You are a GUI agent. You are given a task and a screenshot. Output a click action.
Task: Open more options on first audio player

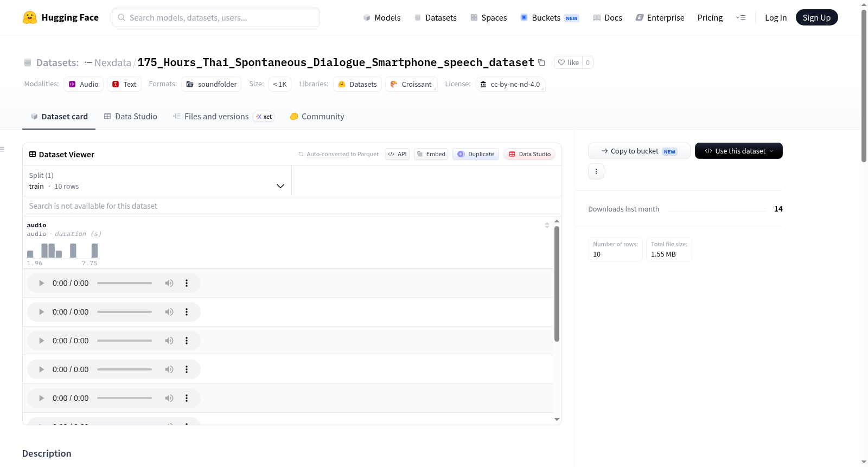point(187,283)
